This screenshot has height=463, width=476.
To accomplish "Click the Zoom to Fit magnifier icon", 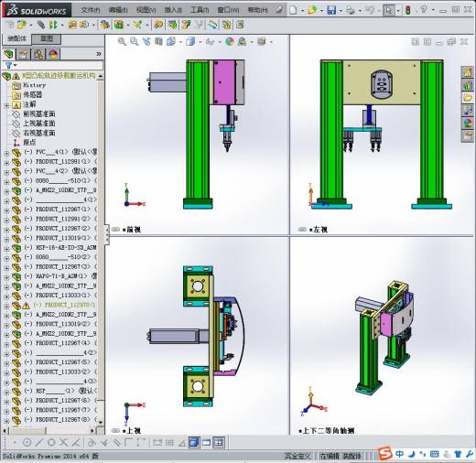I will click(122, 41).
